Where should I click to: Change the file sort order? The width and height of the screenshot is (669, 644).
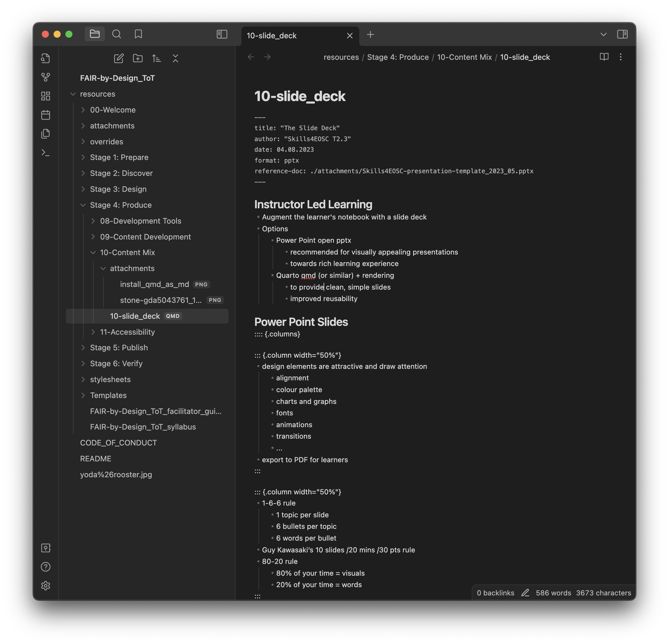(157, 58)
